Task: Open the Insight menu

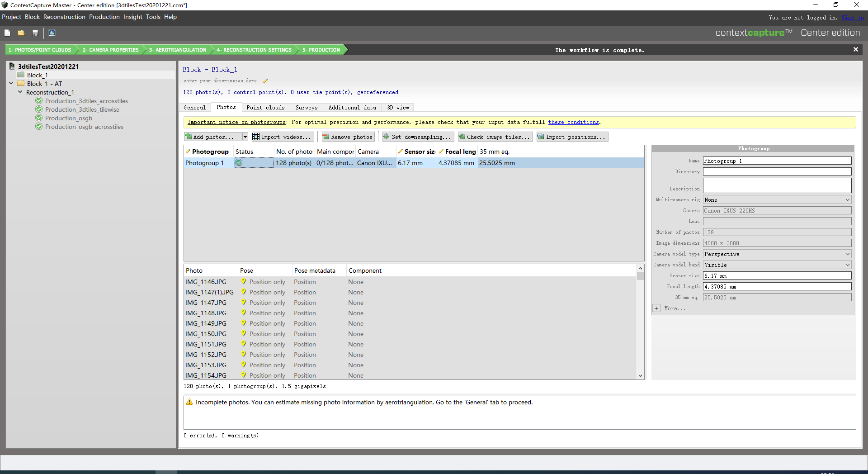Action: tap(133, 17)
